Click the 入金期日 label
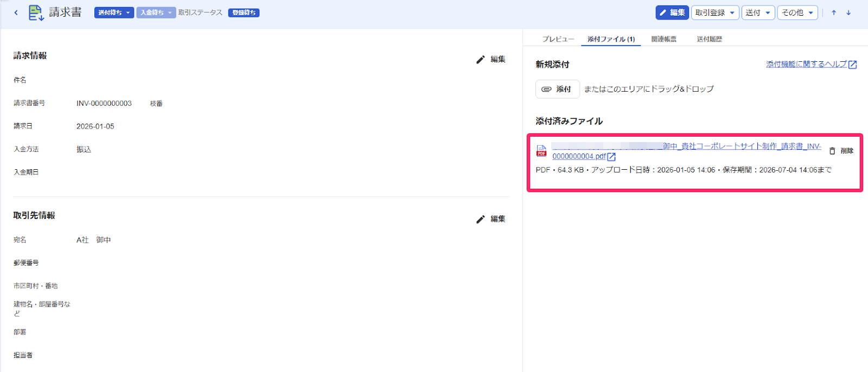Viewport: 868px width, 372px height. 26,172
